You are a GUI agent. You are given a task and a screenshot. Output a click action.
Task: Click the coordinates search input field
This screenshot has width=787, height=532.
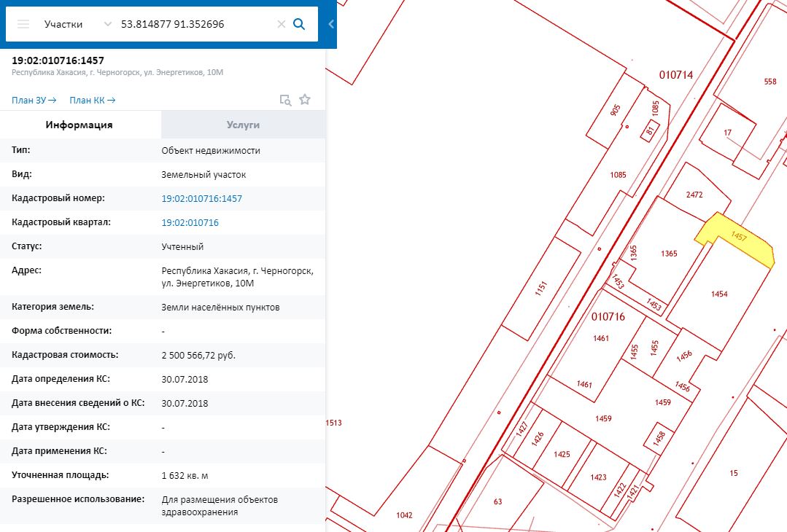pyautogui.click(x=193, y=24)
